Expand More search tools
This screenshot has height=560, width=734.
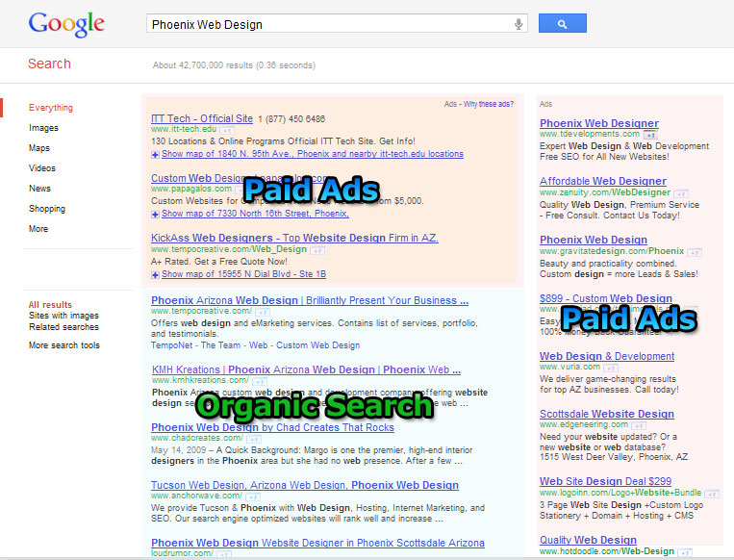point(64,345)
